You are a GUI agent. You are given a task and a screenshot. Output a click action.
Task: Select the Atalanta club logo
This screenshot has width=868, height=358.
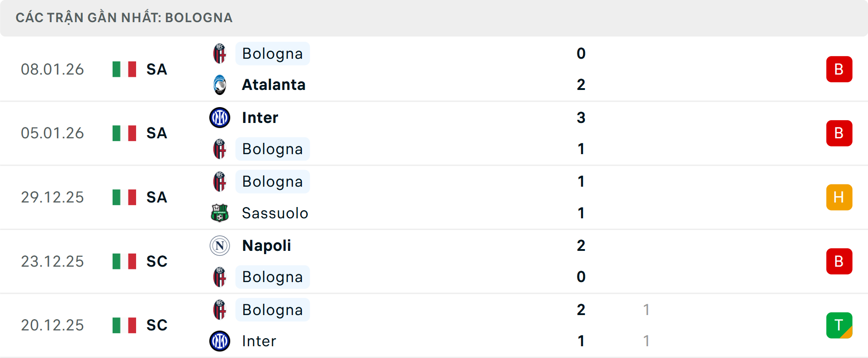click(220, 85)
